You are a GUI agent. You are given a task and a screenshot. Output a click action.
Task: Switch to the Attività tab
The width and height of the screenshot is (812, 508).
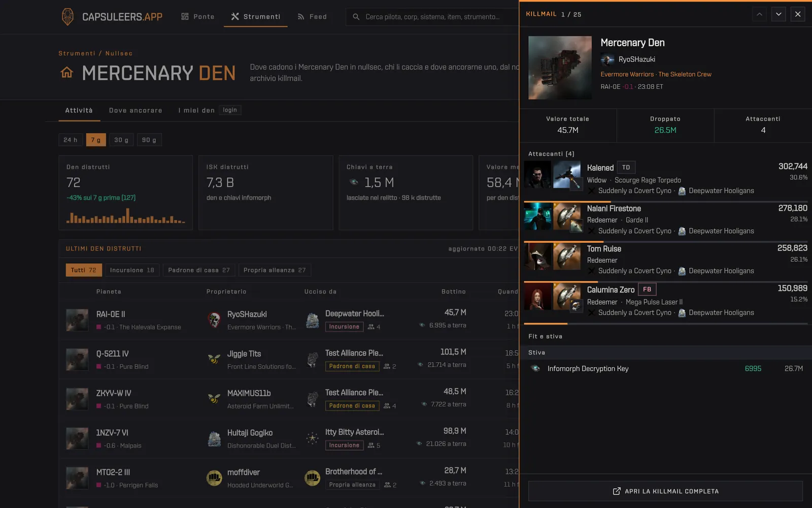(x=79, y=110)
